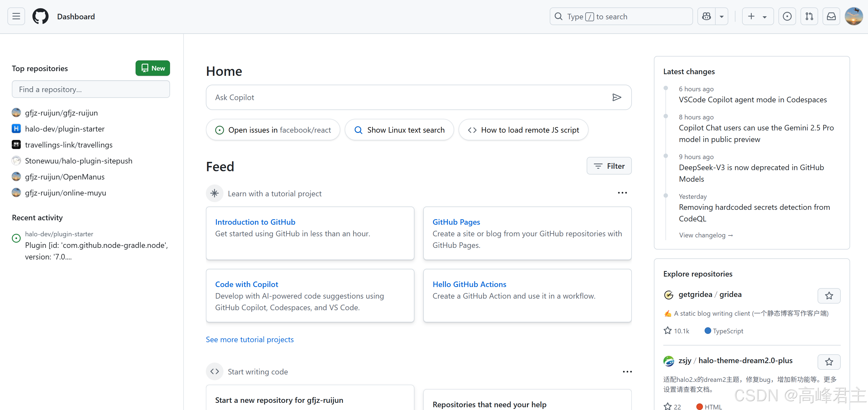Screen dimensions: 868x410
Task: Open pull requests icon in header
Action: (809, 16)
